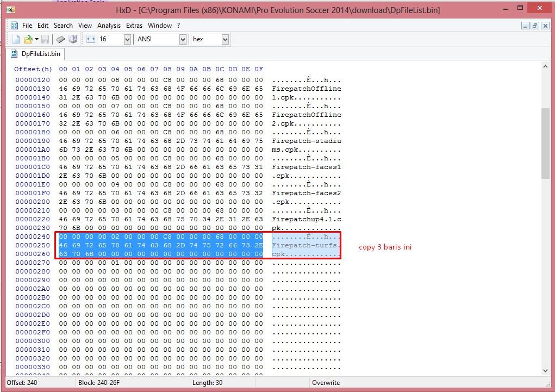Screen dimensions: 555x392
Task: Maximize the HxD main window
Action: coord(520,8)
